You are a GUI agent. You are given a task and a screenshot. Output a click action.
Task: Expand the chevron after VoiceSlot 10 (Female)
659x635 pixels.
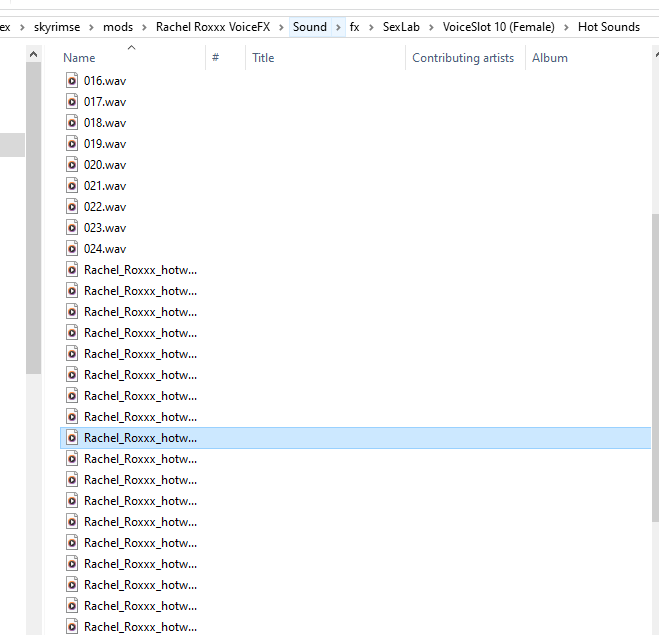566,27
